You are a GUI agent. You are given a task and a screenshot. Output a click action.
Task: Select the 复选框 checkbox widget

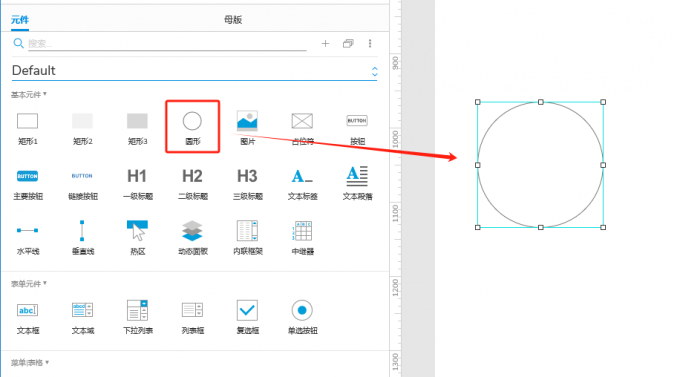pos(247,317)
